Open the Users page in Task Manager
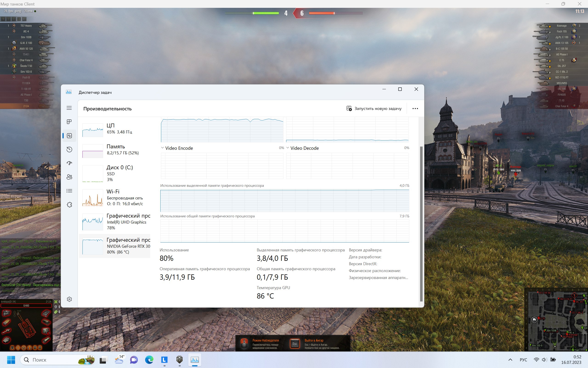 tap(69, 177)
